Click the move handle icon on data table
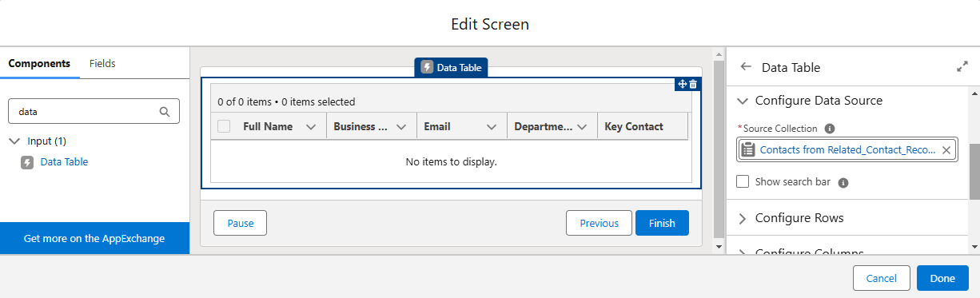Screen dimensions: 980x298 [683, 84]
